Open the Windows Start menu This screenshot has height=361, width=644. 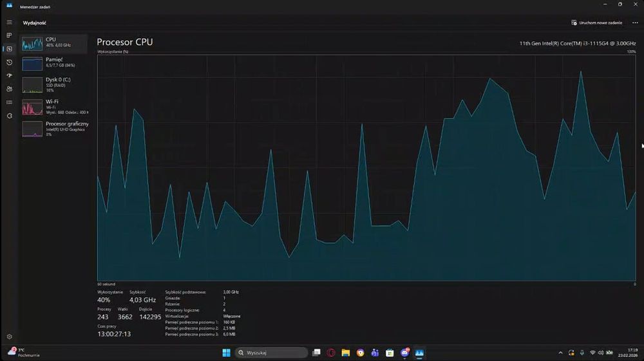(x=226, y=353)
